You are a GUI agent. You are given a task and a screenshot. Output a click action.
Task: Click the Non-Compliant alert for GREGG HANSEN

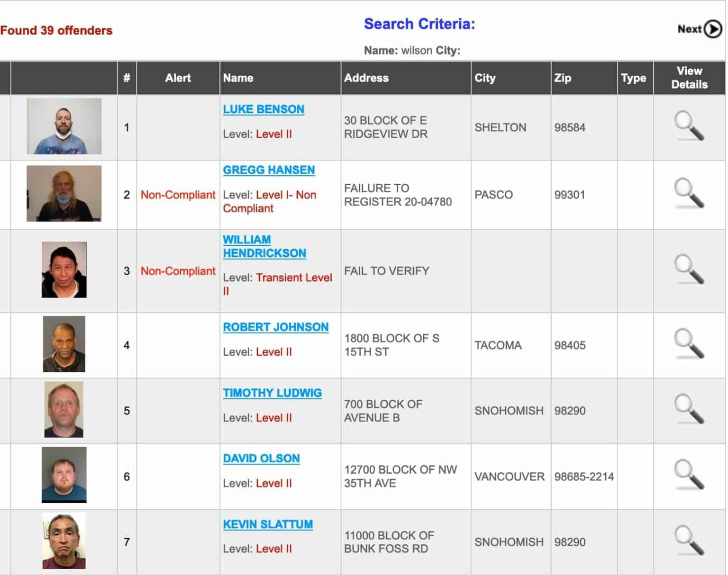click(178, 195)
